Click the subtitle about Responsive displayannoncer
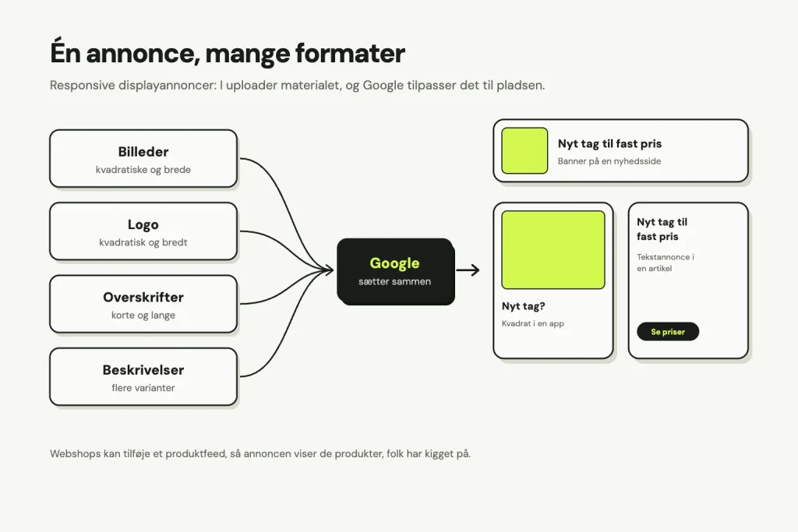This screenshot has width=798, height=532. [x=297, y=86]
